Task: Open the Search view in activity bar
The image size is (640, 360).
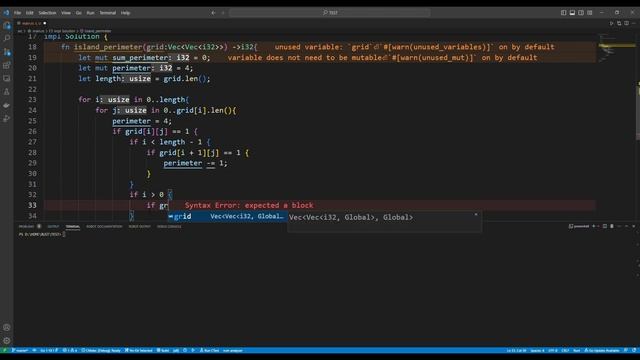Action: tap(7, 38)
